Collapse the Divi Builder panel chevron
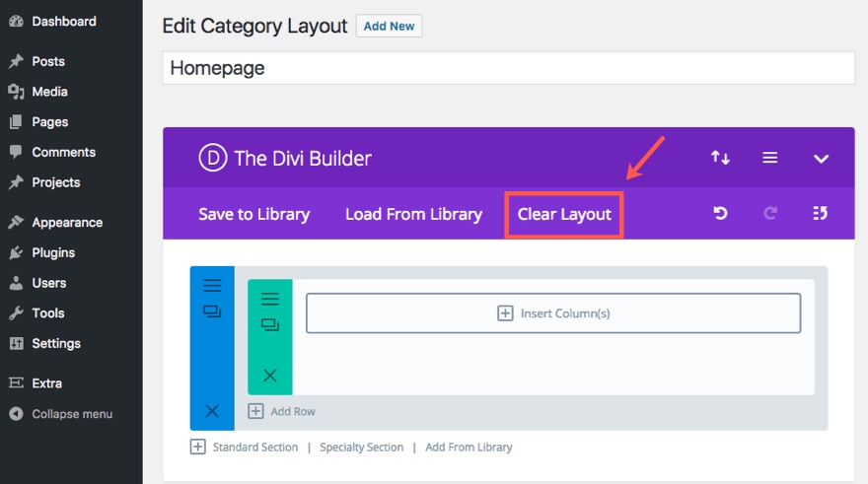The width and height of the screenshot is (868, 484). (x=821, y=159)
